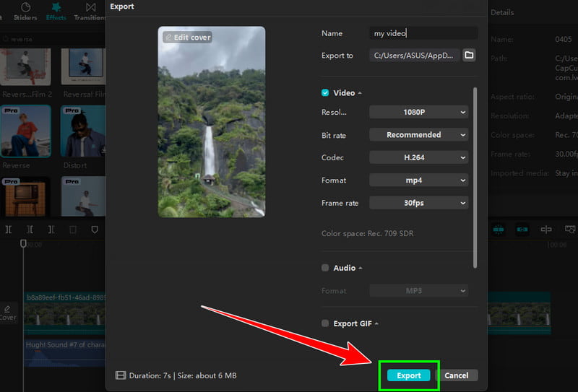Click the Edit cover pencil icon

tap(169, 37)
